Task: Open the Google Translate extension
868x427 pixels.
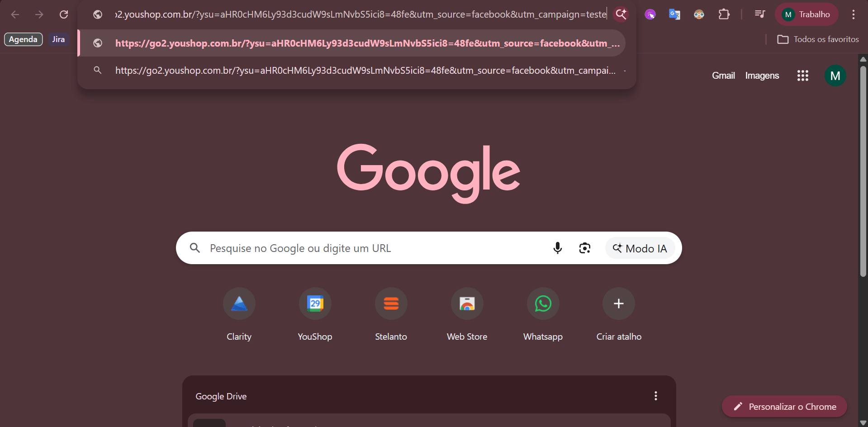Action: click(674, 14)
